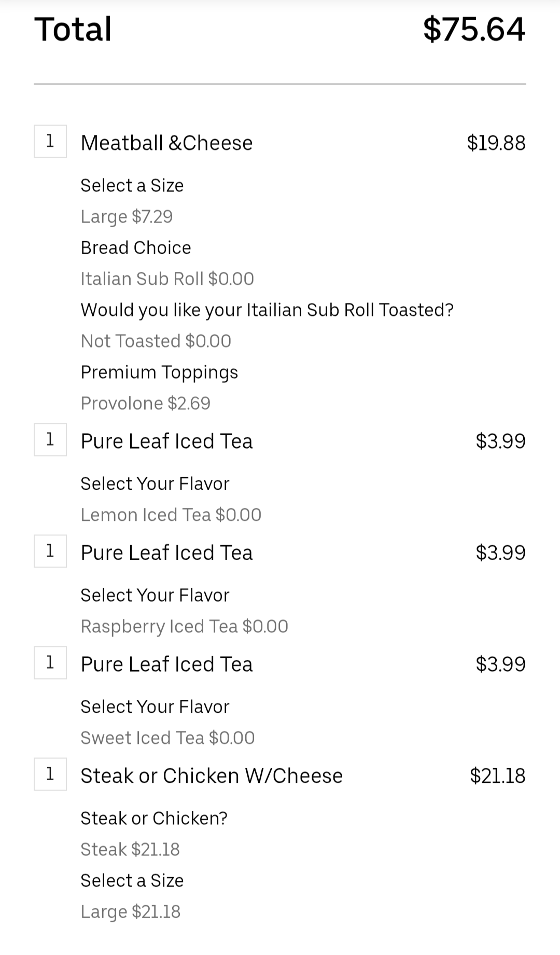560x955 pixels.
Task: Click the Premium Toppings label
Action: click(159, 372)
